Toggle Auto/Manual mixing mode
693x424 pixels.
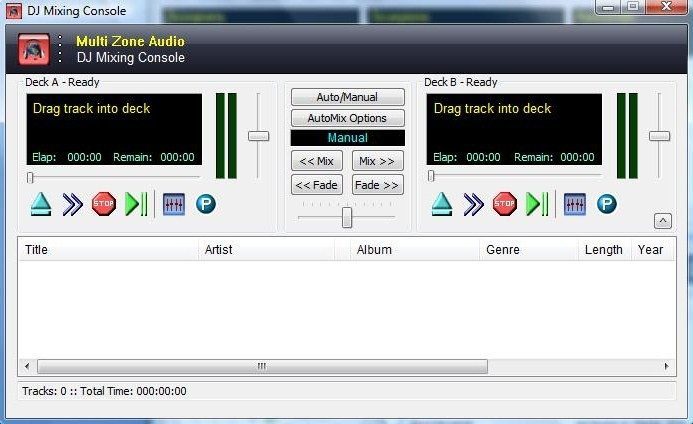[347, 97]
